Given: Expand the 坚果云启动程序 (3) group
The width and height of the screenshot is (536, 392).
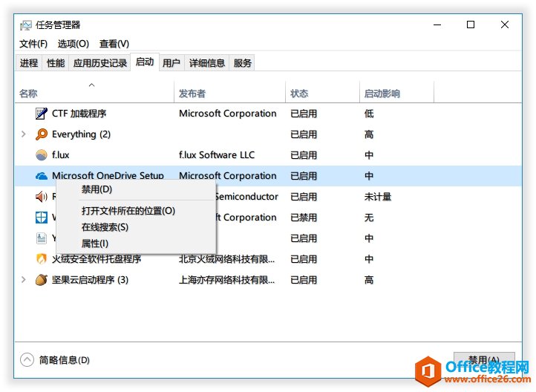Looking at the screenshot, I should [23, 280].
